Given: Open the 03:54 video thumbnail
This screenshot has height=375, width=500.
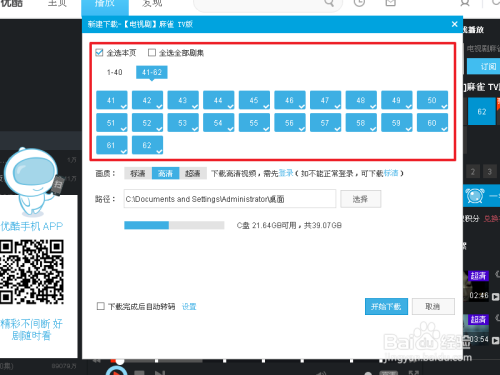Looking at the screenshot, I should tap(476, 330).
